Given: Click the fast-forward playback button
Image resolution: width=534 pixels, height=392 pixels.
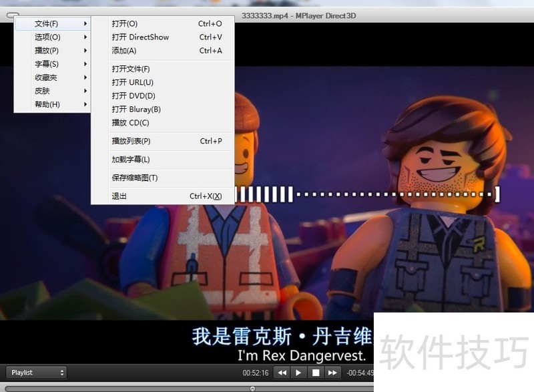Looking at the screenshot, I should click(332, 373).
